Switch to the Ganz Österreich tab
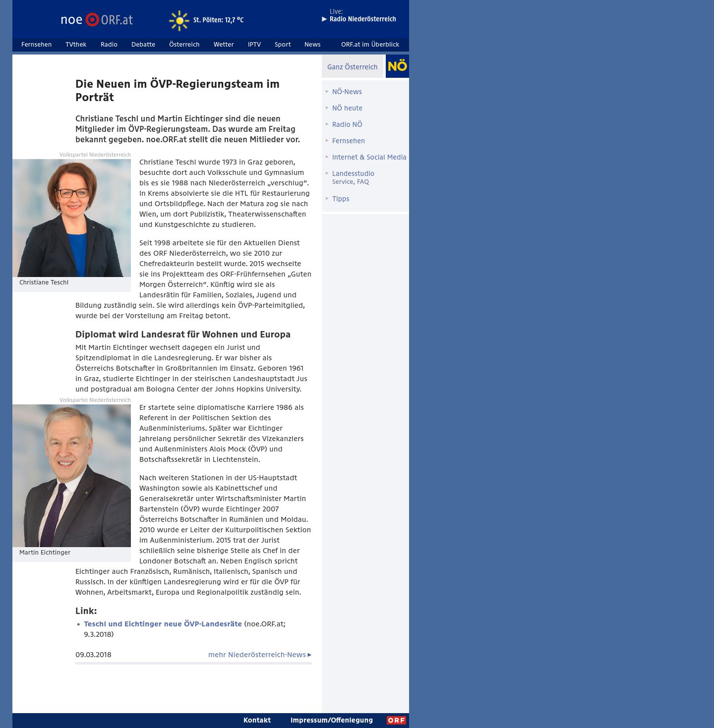Image resolution: width=714 pixels, height=728 pixels. (x=353, y=67)
